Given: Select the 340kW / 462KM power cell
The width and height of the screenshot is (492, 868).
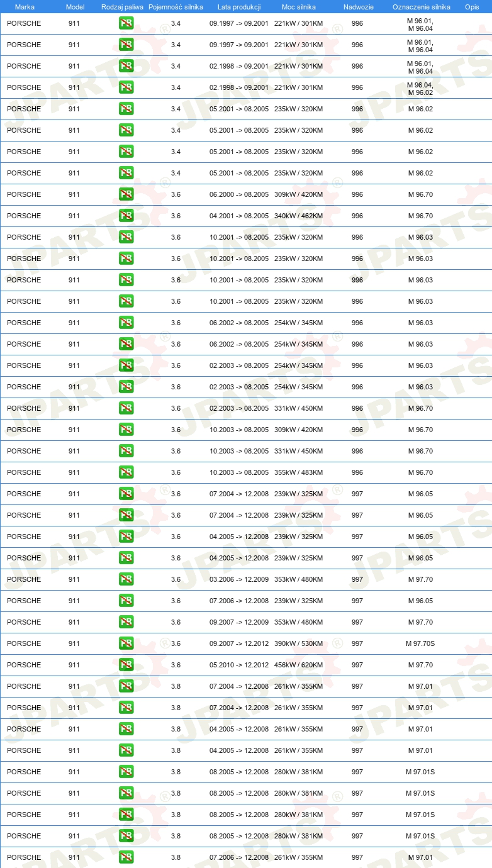Looking at the screenshot, I should (298, 216).
